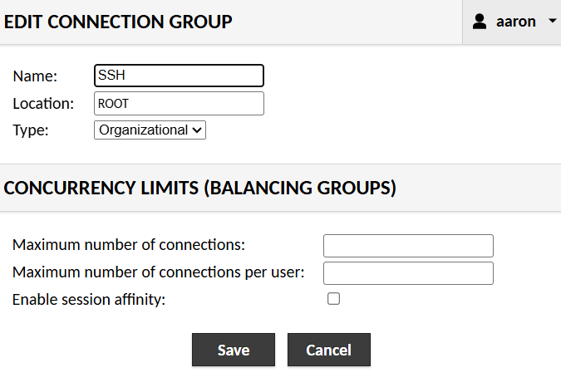Focus the Name field containing SSH
Image resolution: width=561 pixels, height=392 pixels.
click(179, 76)
